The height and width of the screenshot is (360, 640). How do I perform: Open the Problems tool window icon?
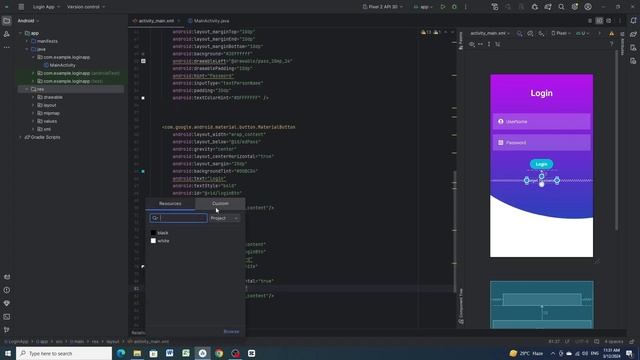(x=7, y=290)
